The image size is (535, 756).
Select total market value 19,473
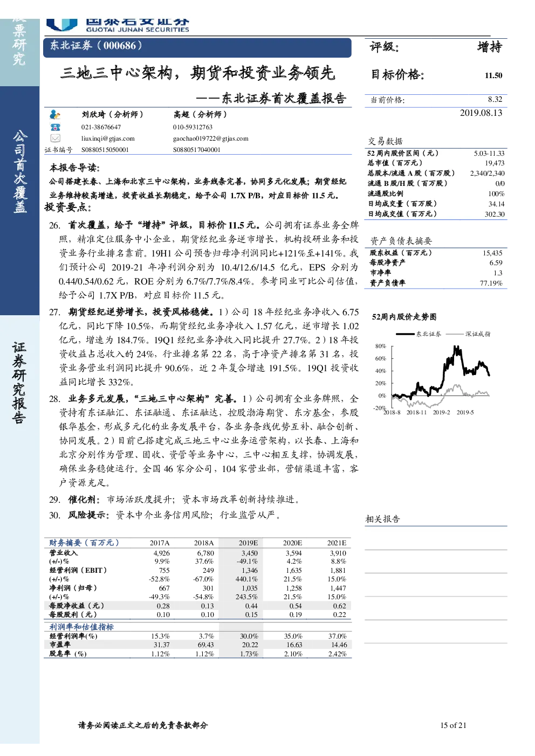coord(495,163)
